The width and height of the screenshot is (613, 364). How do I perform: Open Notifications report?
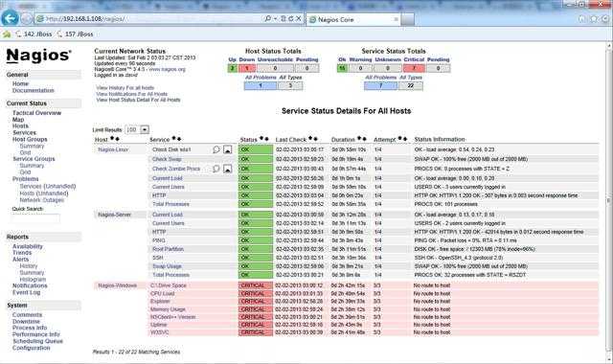tap(30, 285)
